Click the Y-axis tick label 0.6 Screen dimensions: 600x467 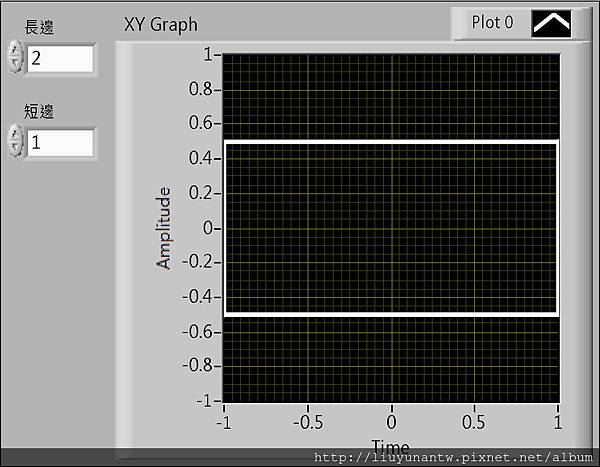201,123
